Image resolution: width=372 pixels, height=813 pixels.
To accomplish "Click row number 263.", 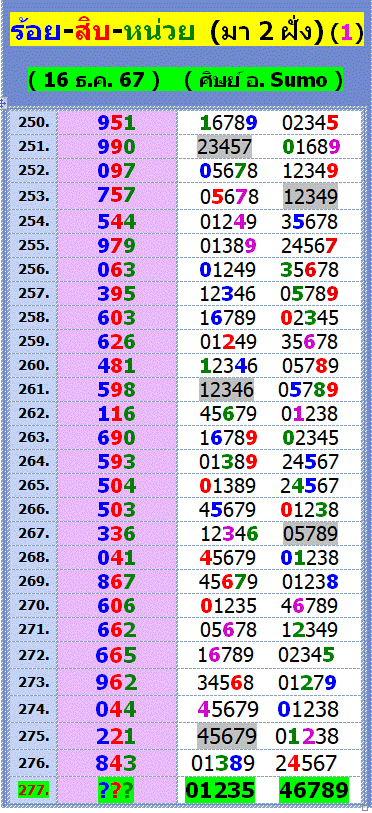I will click(x=34, y=437).
